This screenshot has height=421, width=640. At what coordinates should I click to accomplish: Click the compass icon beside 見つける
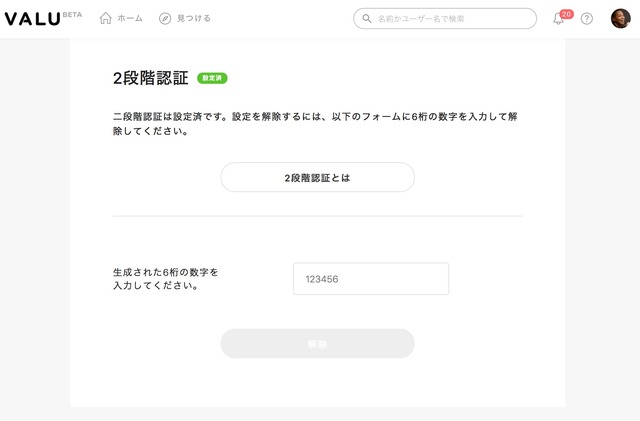[165, 18]
